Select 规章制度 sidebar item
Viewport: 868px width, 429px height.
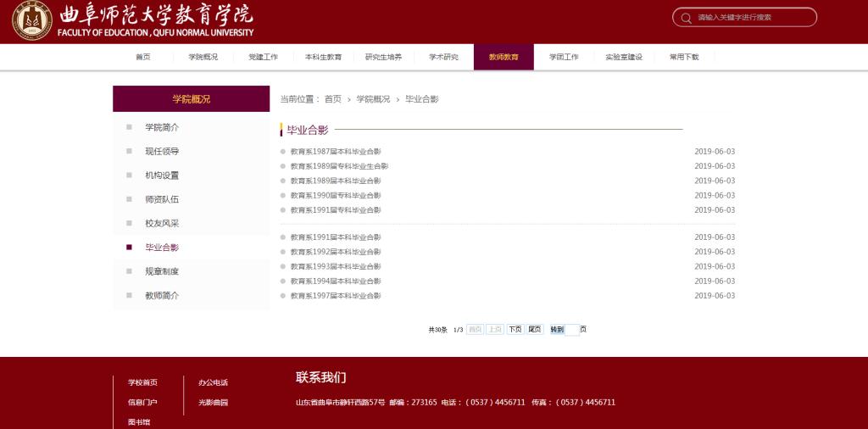pos(162,271)
